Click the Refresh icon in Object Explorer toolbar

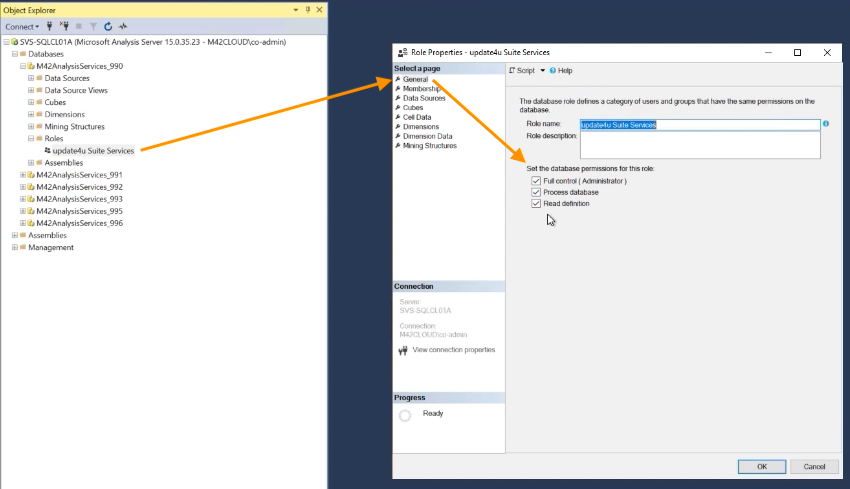point(108,26)
